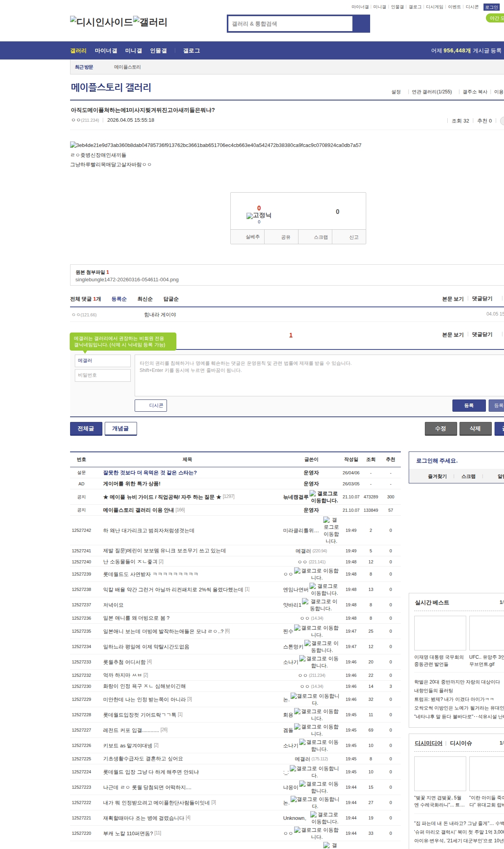Click the search button beside the search box
Viewport: 504px width, 849px height.
tap(361, 24)
